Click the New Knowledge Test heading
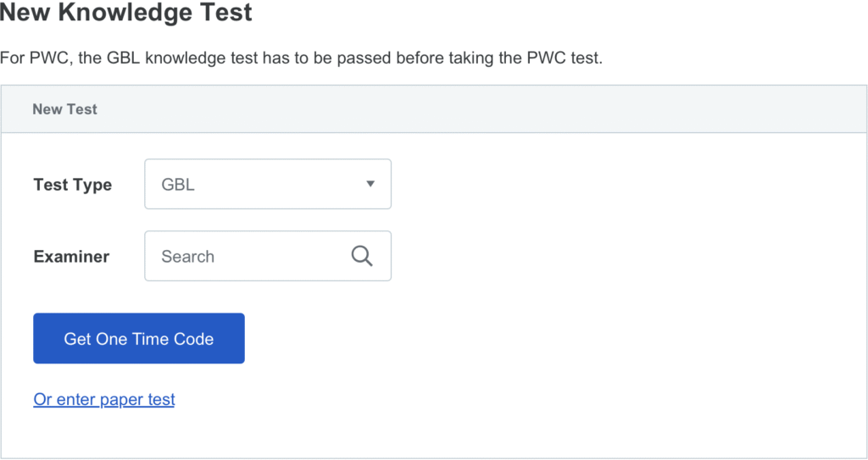868x460 pixels. click(125, 12)
